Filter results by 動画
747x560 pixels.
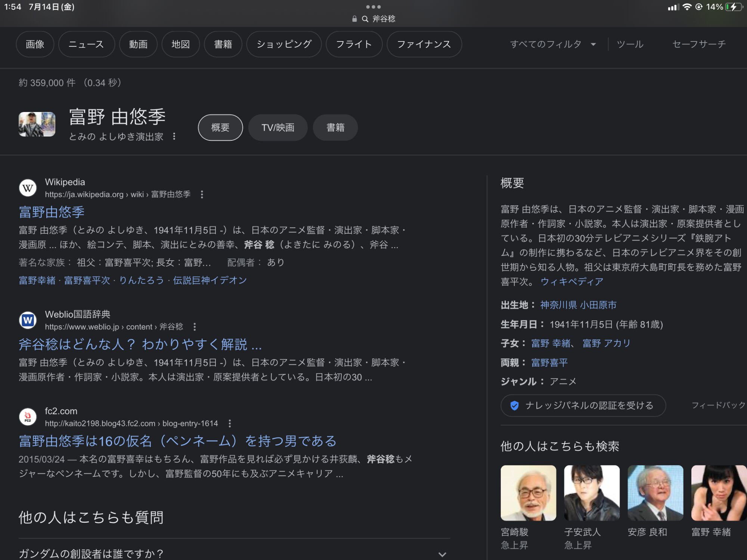tap(138, 44)
